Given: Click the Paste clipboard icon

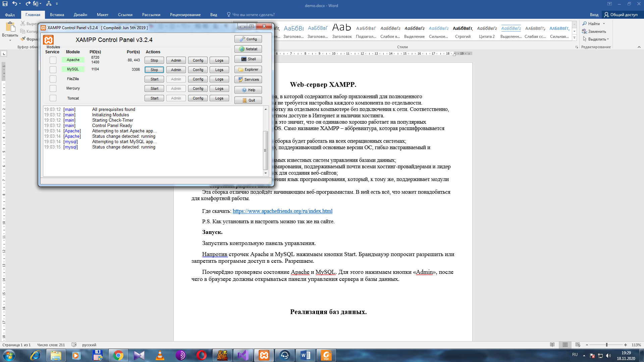Looking at the screenshot, I should coord(10,27).
